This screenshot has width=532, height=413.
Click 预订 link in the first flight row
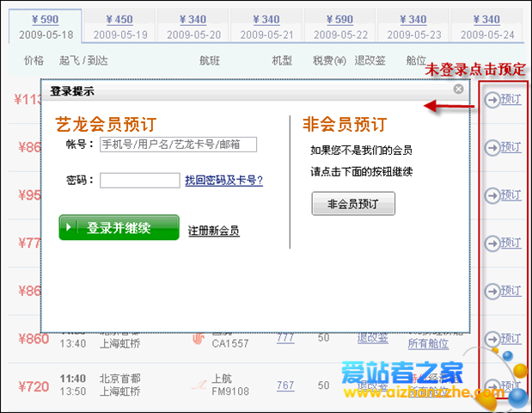point(511,100)
